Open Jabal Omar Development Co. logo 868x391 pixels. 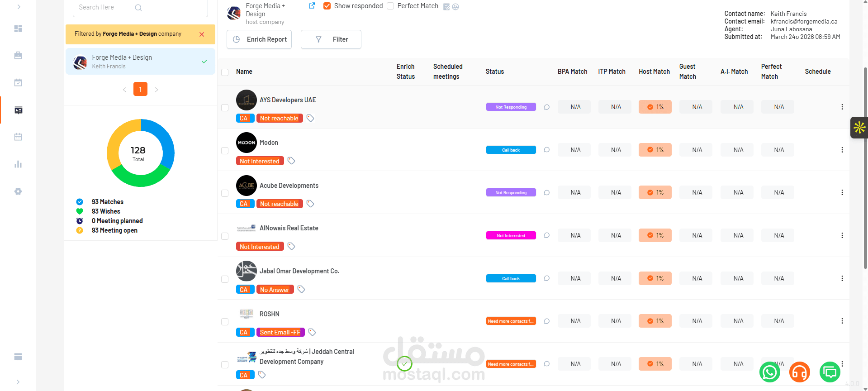click(247, 271)
